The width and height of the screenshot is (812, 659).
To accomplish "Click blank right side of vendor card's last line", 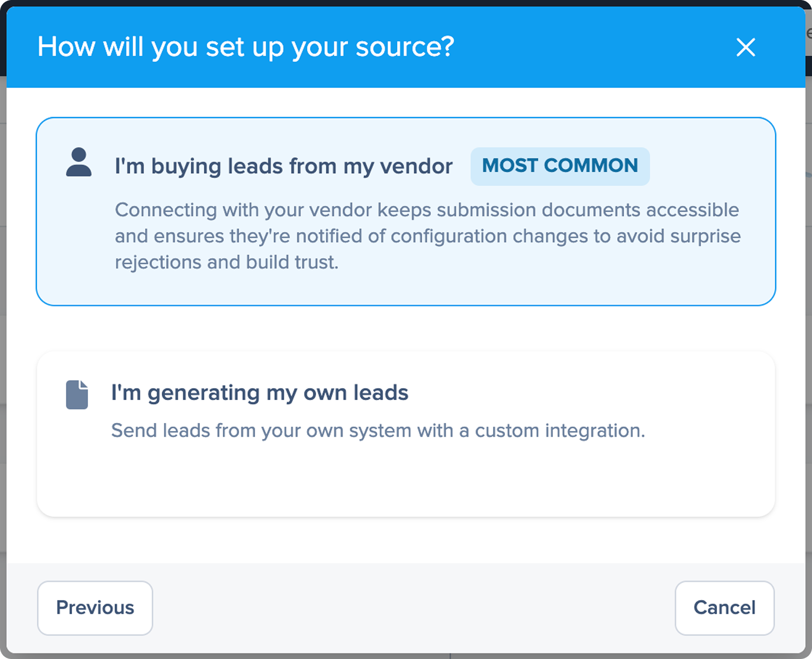I will [x=557, y=263].
